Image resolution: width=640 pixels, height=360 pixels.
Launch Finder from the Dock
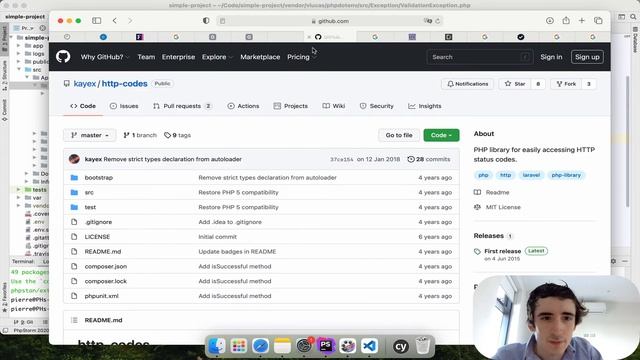point(217,346)
